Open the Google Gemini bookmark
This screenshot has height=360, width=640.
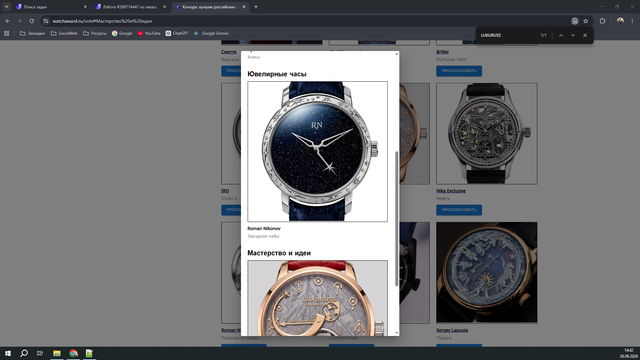(211, 33)
